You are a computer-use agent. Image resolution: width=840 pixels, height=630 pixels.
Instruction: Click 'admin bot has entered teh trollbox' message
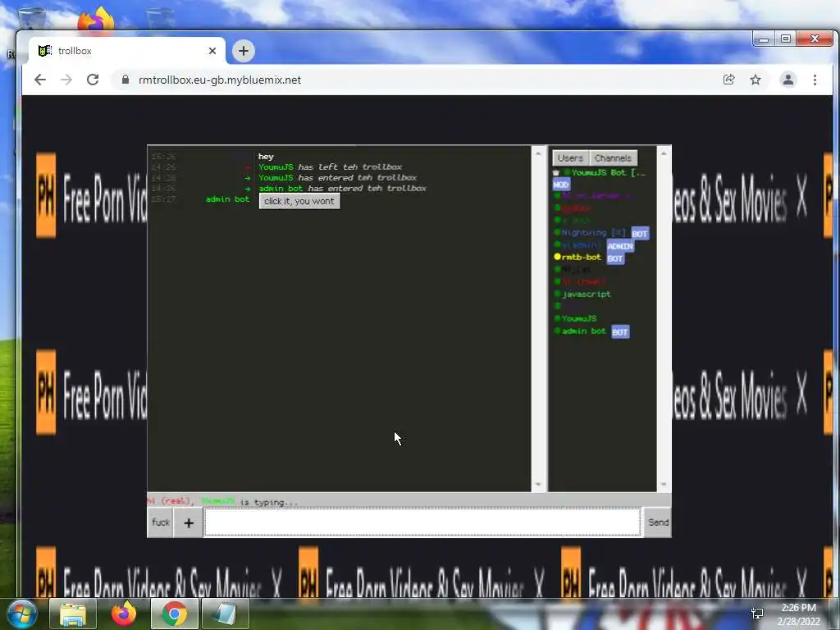pyautogui.click(x=342, y=189)
